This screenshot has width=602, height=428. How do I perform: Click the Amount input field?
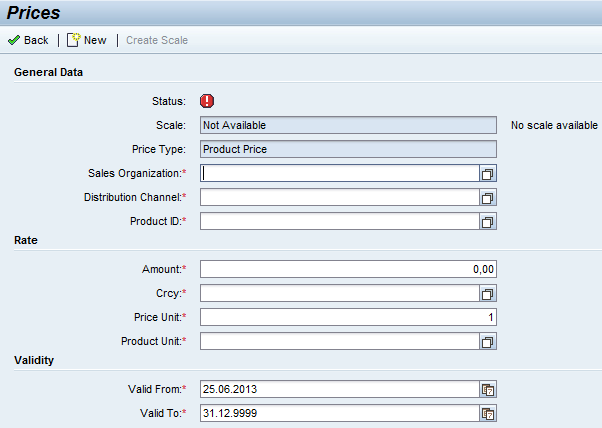coord(348,269)
